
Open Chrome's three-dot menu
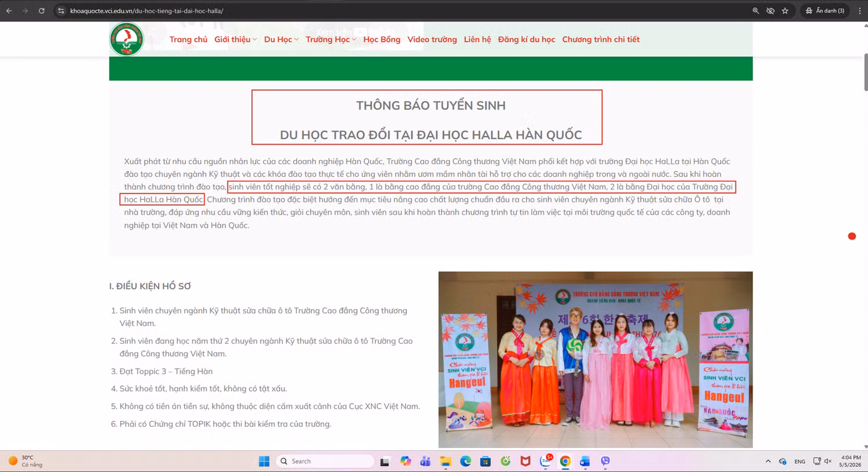pyautogui.click(x=860, y=10)
